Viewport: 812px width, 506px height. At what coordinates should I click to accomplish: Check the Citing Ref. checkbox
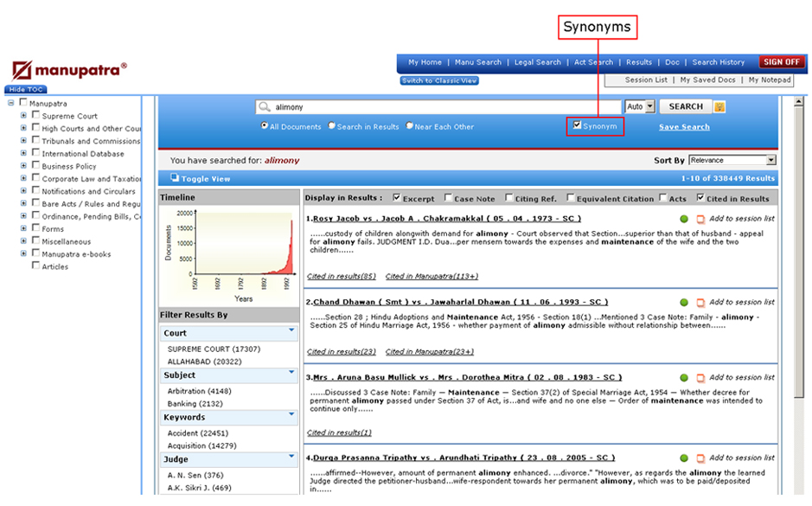[x=509, y=197]
